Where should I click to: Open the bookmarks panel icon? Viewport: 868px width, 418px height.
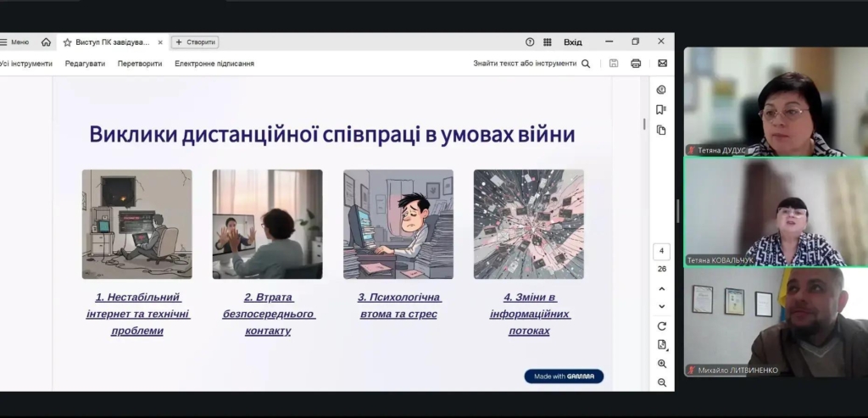tap(661, 109)
